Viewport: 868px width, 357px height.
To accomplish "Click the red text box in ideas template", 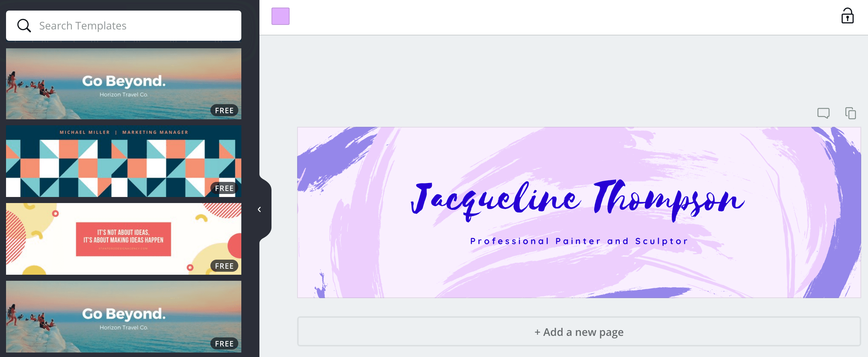I will (123, 239).
